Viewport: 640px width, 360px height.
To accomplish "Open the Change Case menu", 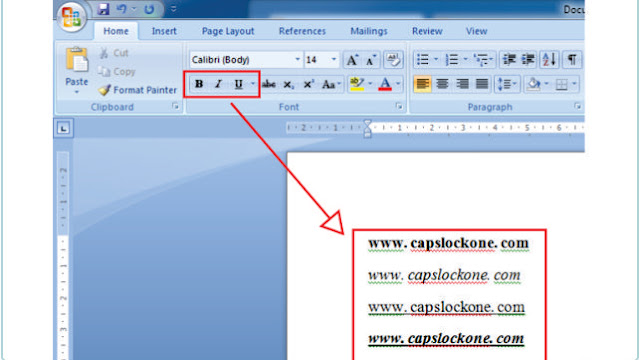I will point(330,84).
